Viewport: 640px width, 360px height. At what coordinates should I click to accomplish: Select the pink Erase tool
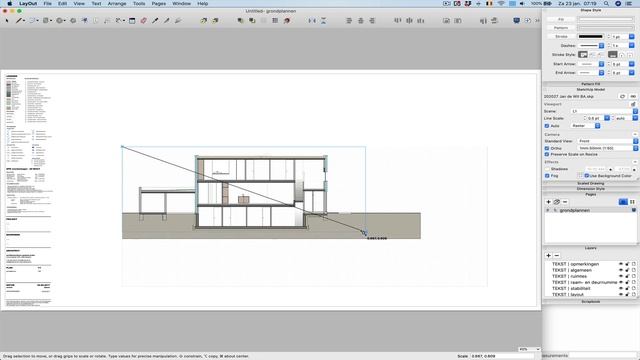click(x=144, y=20)
